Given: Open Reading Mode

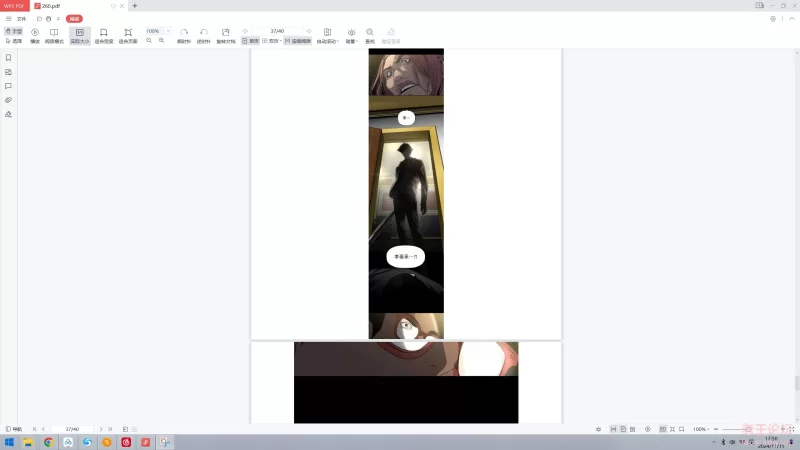Looking at the screenshot, I should 54,36.
